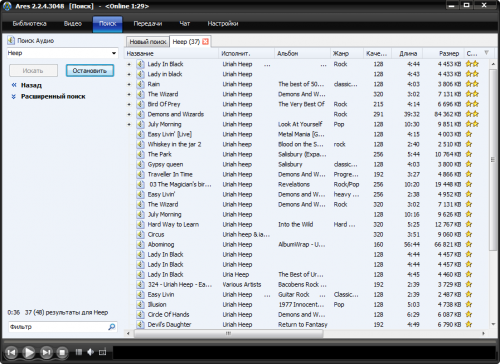Image resolution: width=500 pixels, height=364 pixels.
Task: Sort by the Размер column header
Action: pos(443,53)
